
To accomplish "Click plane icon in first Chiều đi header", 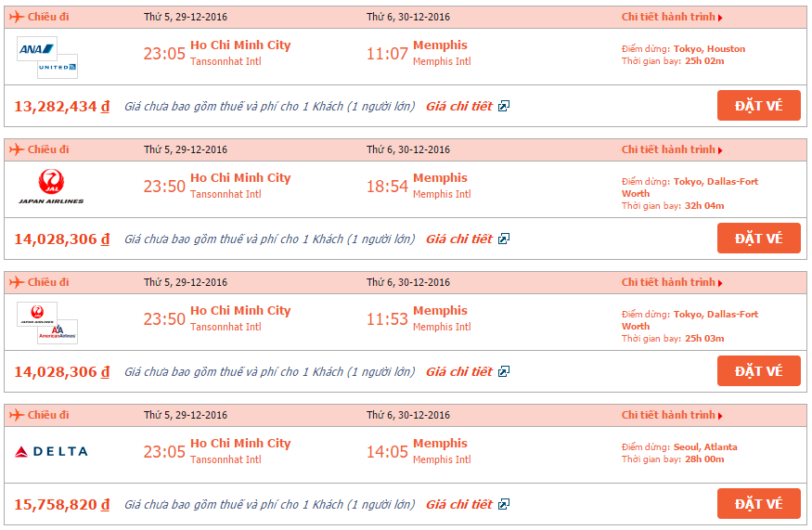I will click(17, 17).
